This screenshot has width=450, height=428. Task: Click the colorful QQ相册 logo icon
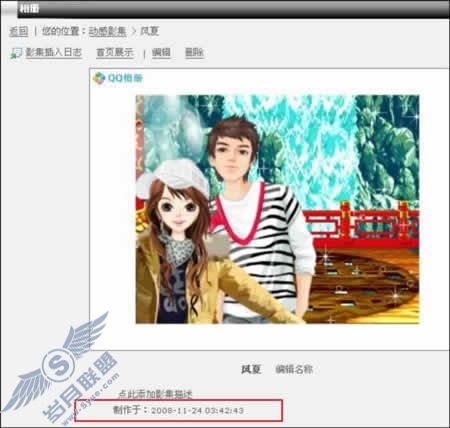tap(99, 78)
